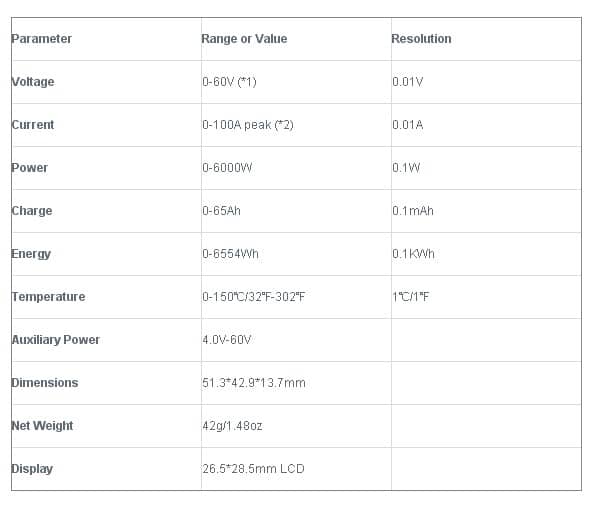
Task: Click the Parameter column header
Action: click(x=42, y=39)
